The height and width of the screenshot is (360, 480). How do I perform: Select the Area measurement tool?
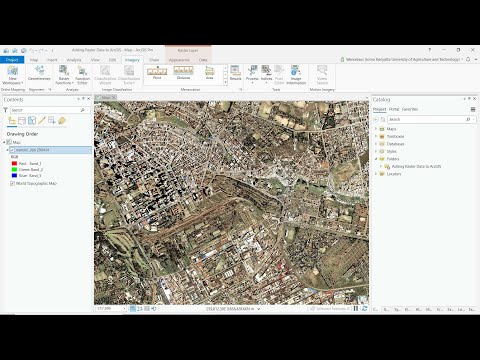209,73
